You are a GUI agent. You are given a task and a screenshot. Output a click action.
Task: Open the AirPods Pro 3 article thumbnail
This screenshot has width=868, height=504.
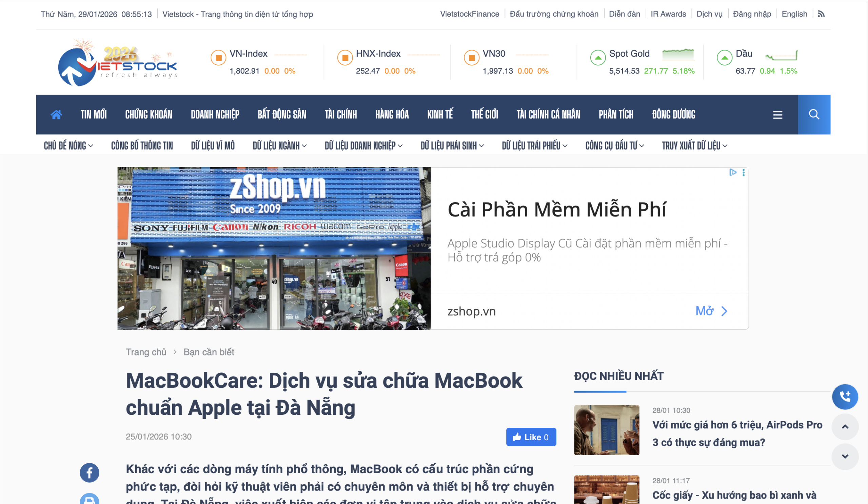tap(607, 430)
